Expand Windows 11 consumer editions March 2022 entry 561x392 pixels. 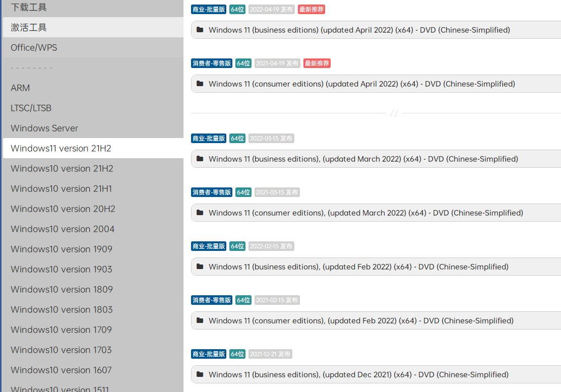376,213
